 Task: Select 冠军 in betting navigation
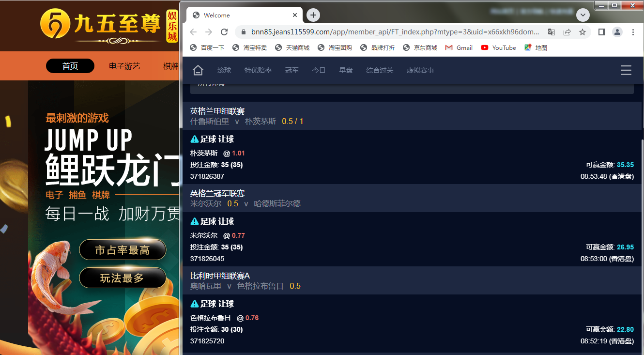(291, 70)
